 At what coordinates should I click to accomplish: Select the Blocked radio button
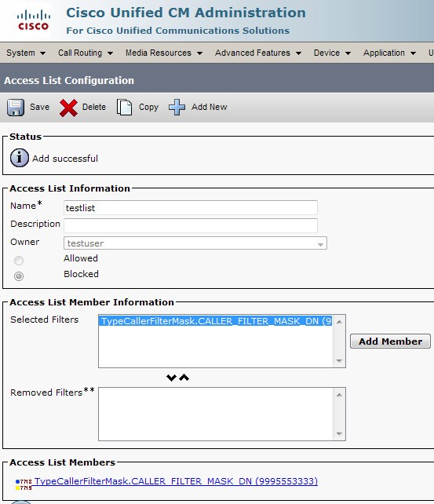pos(19,276)
